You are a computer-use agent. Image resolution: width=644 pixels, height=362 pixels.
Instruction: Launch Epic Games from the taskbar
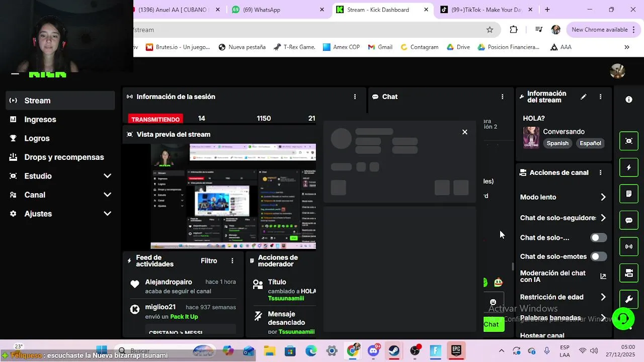(456, 350)
